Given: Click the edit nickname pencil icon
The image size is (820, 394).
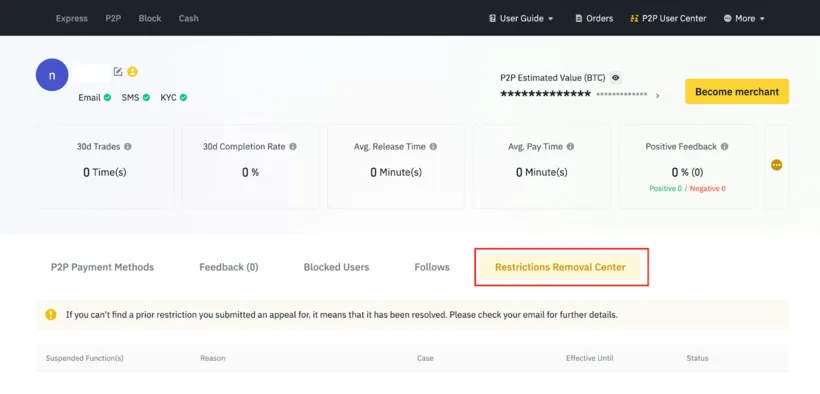Looking at the screenshot, I should [x=118, y=72].
